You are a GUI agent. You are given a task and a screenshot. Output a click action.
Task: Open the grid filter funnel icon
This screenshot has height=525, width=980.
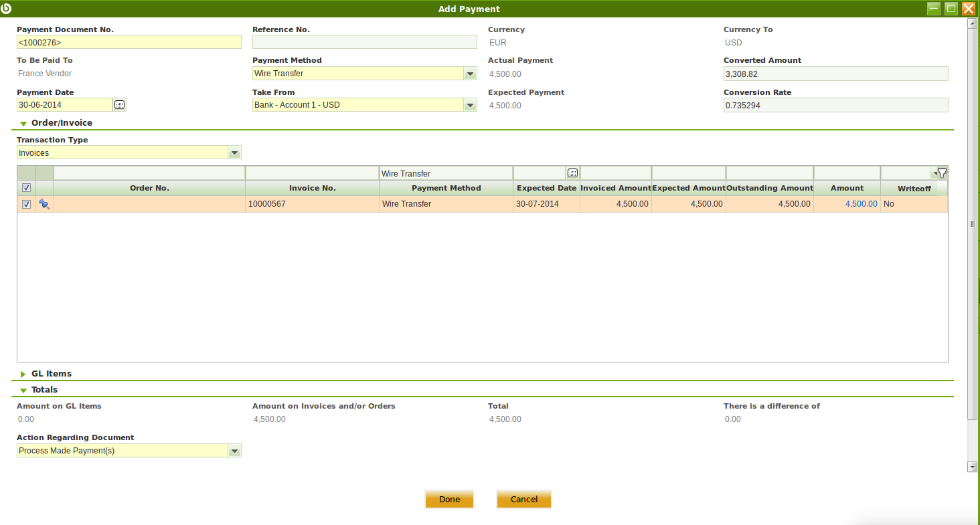tap(941, 173)
